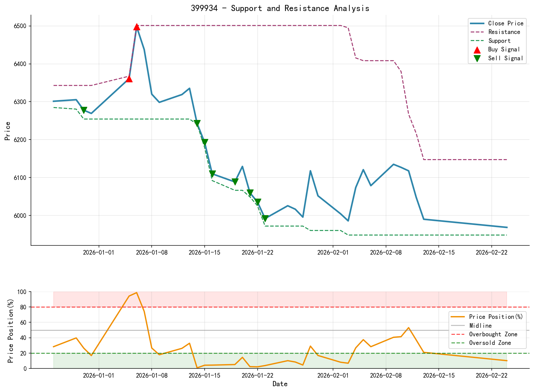Screen dimensions: 534x392
Task: Select the Date axis label
Action: (280, 384)
